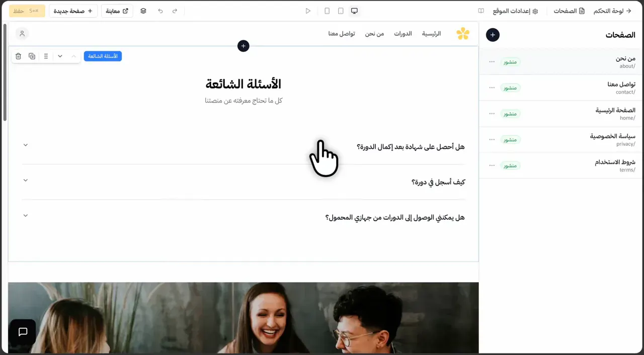Open options for شروط الاستخدام page
The image size is (644, 355).
click(492, 165)
